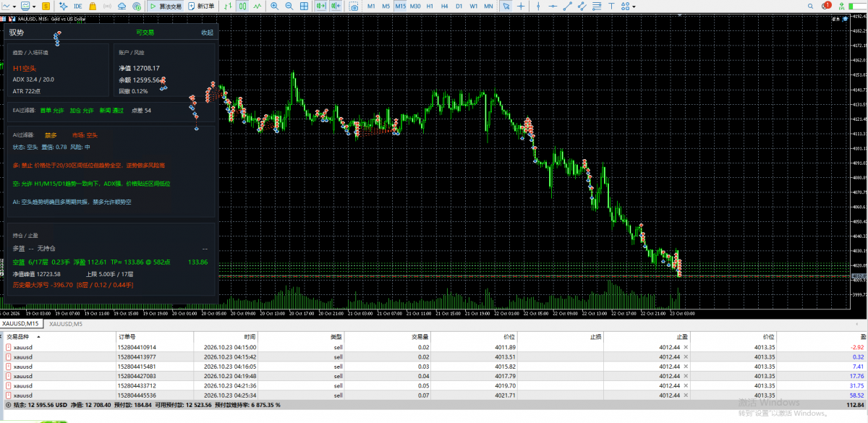
Task: Toggle chart auto-scroll to end
Action: coord(320,6)
